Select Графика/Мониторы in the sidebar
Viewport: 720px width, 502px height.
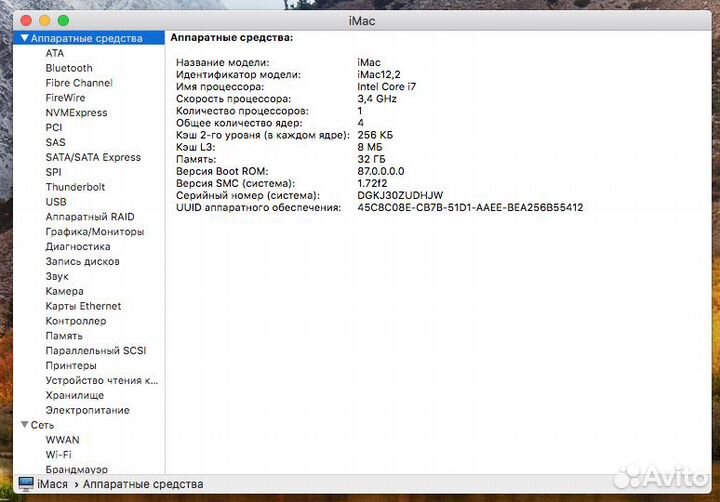point(95,231)
